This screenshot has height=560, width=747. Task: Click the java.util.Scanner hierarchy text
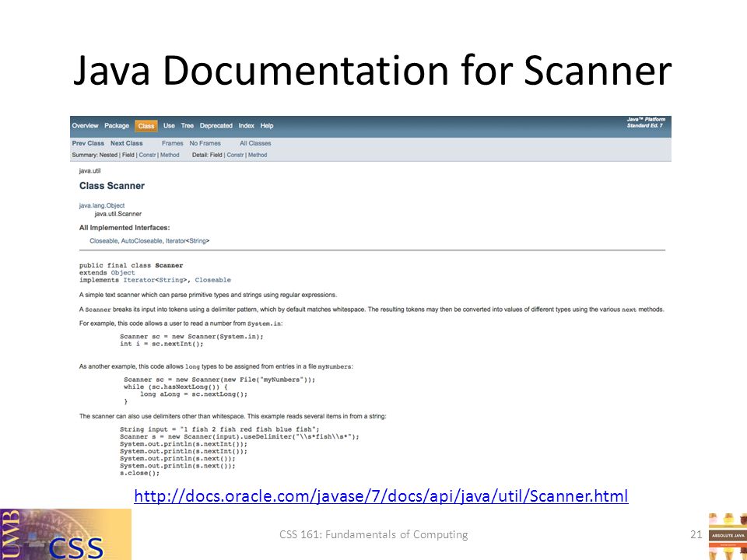tap(118, 215)
